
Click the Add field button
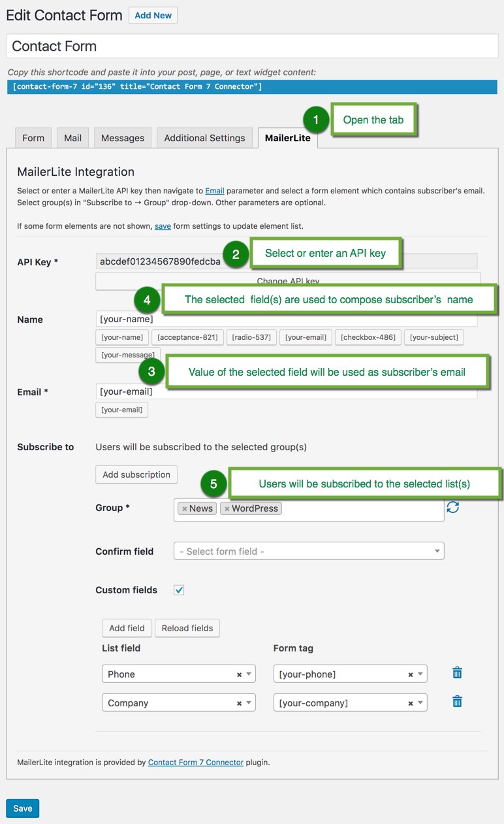pos(127,628)
